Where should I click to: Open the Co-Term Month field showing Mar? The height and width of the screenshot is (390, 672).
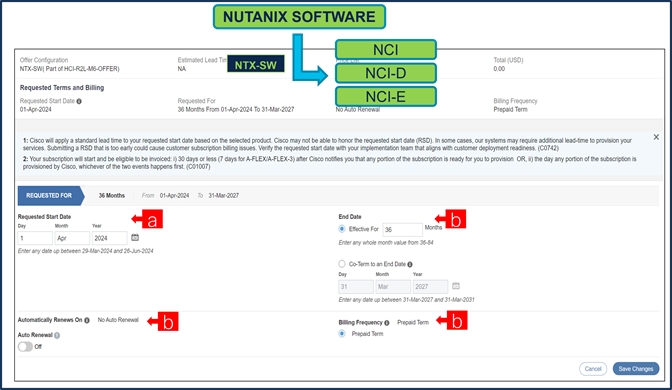pos(393,287)
